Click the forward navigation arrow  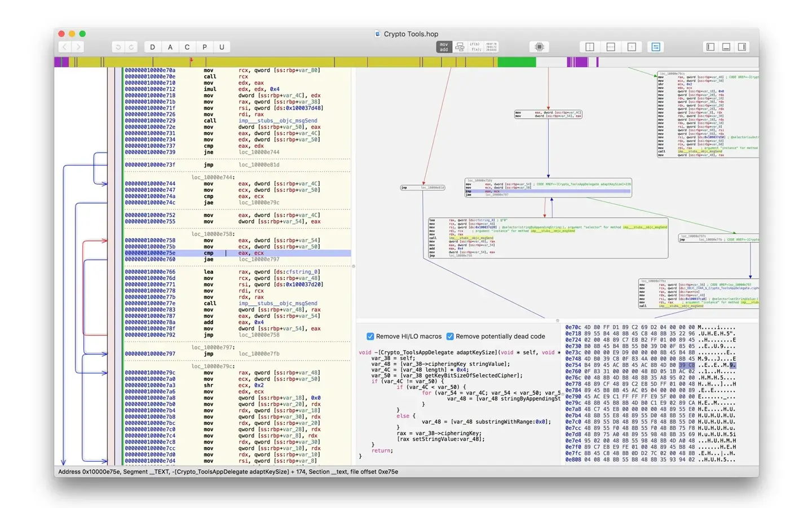[78, 47]
